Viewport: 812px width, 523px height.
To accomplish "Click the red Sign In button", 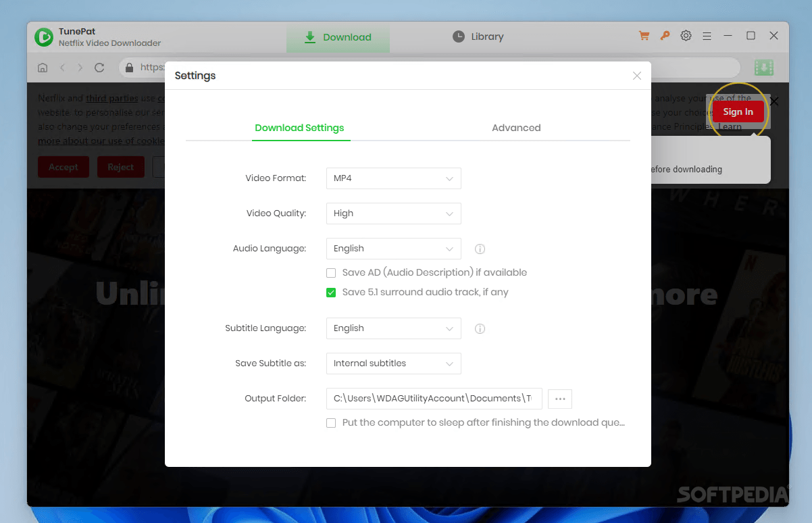I will 738,111.
